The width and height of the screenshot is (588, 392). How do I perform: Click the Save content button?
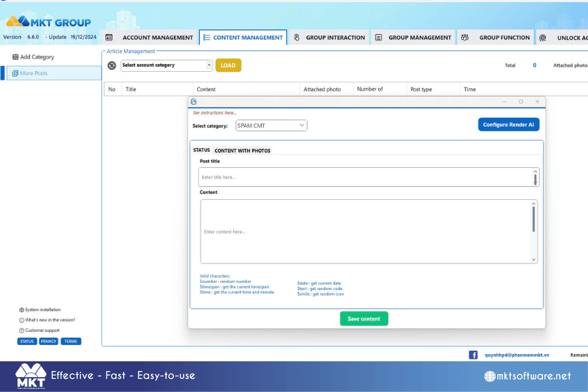point(364,319)
